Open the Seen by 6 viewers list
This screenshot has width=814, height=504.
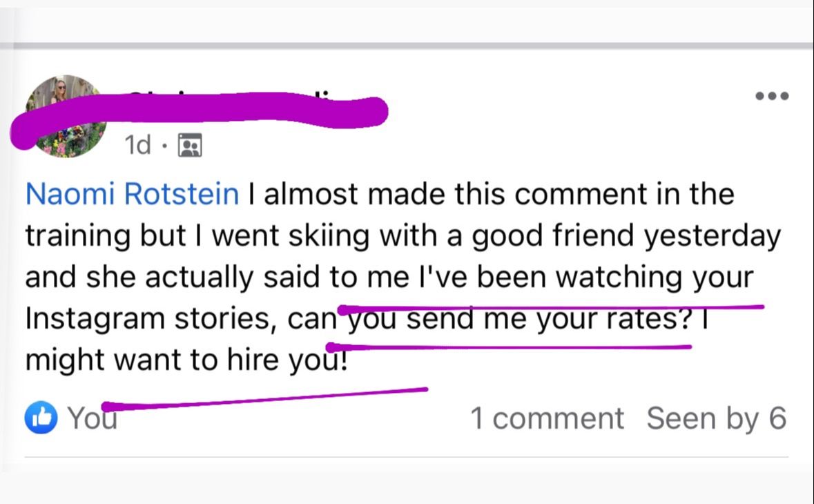(716, 418)
